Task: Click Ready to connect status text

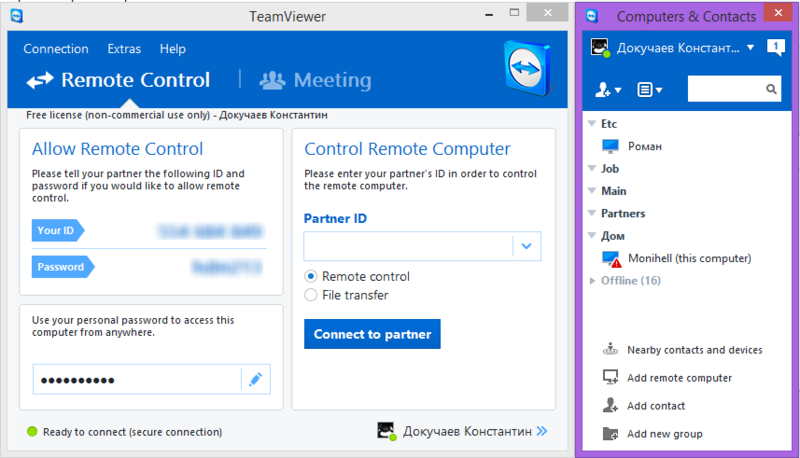Action: click(x=133, y=432)
